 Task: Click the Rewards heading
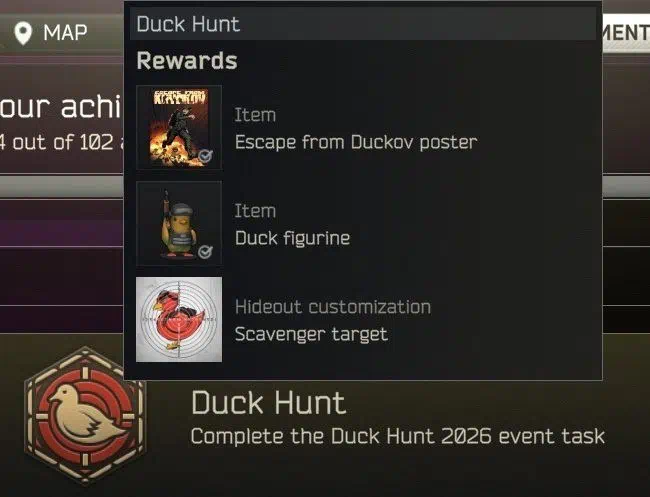point(187,61)
